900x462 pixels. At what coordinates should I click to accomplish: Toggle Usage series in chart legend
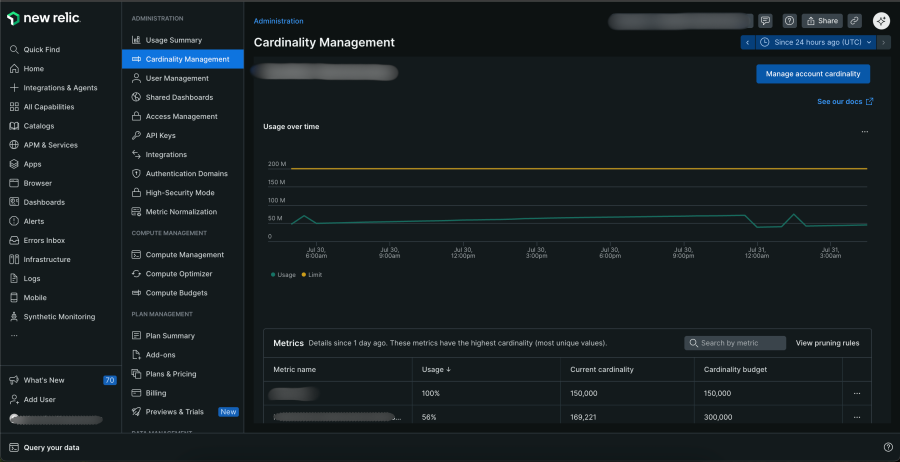(283, 275)
